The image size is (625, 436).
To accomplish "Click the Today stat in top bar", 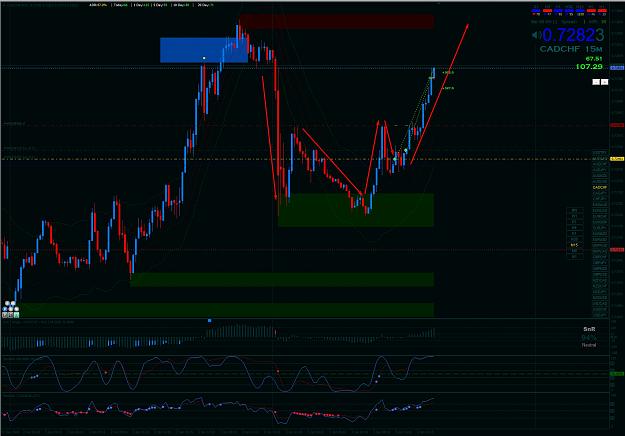I will coord(121,5).
